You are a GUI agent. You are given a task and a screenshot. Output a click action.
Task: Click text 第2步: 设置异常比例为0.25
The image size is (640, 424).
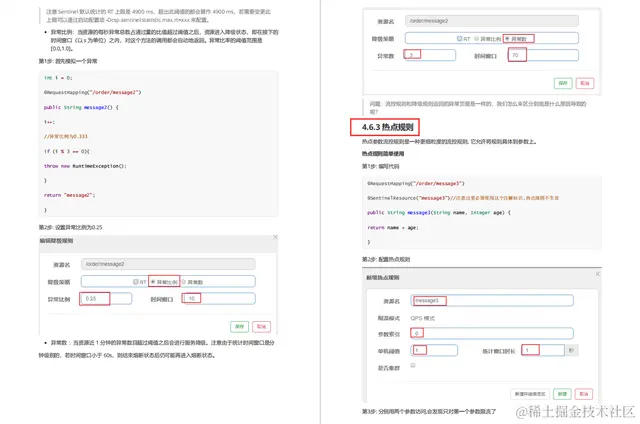70,227
